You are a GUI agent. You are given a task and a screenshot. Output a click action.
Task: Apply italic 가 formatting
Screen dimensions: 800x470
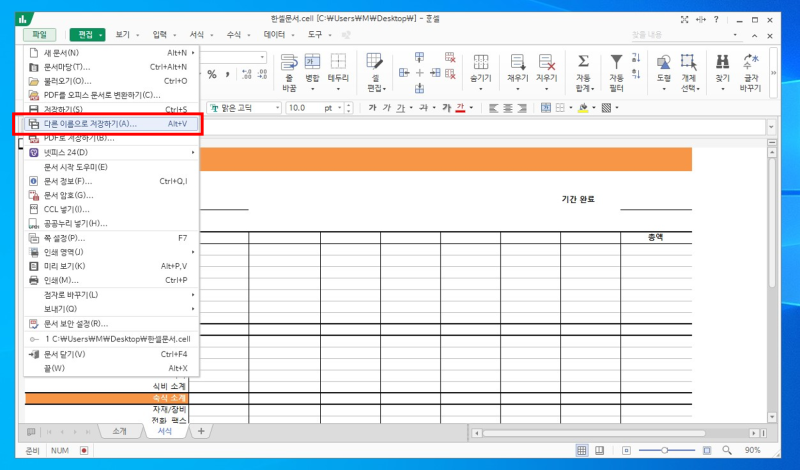click(387, 108)
